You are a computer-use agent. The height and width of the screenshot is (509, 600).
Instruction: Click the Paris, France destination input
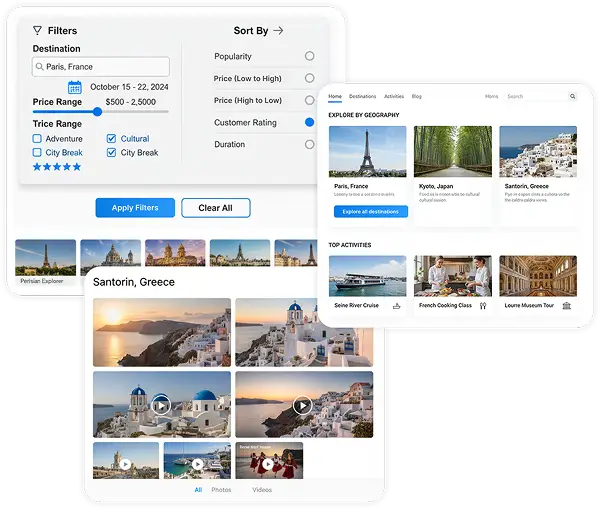click(x=101, y=67)
